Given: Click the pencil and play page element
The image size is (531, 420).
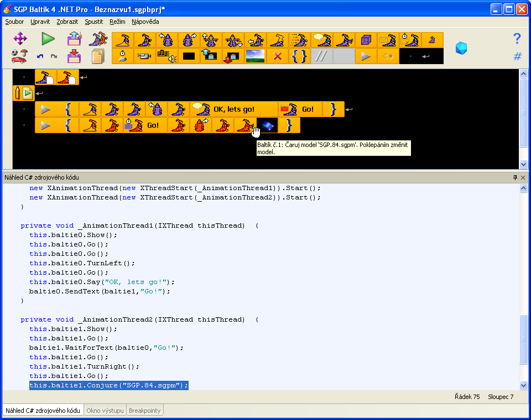Looking at the screenshot, I should [x=24, y=93].
